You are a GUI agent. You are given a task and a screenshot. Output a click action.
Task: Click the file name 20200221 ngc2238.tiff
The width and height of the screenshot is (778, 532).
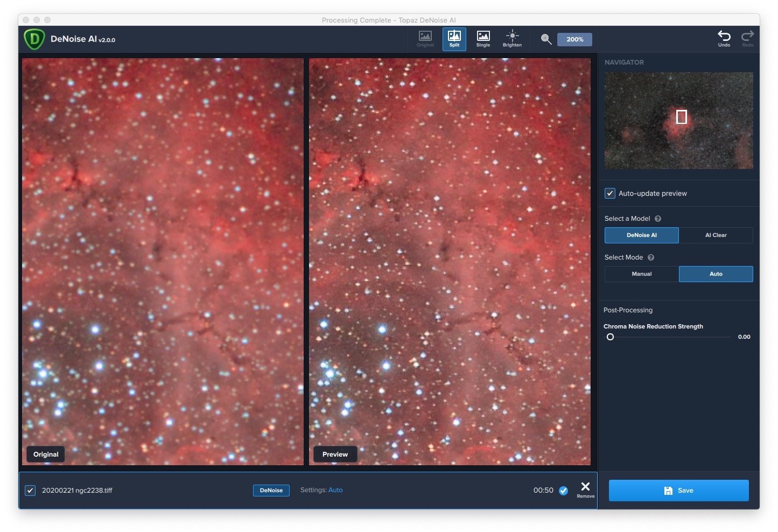(x=77, y=491)
